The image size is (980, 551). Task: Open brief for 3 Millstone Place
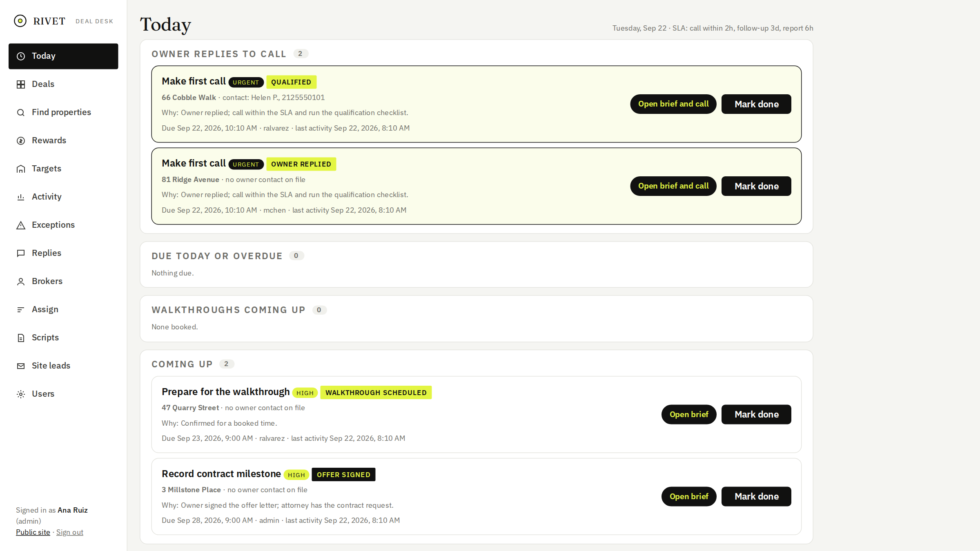689,496
